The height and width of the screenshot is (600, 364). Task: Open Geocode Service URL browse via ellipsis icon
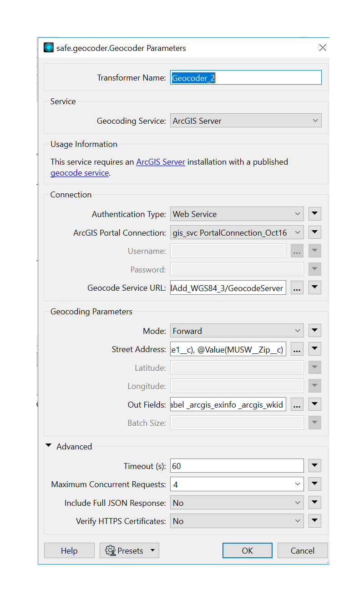297,287
